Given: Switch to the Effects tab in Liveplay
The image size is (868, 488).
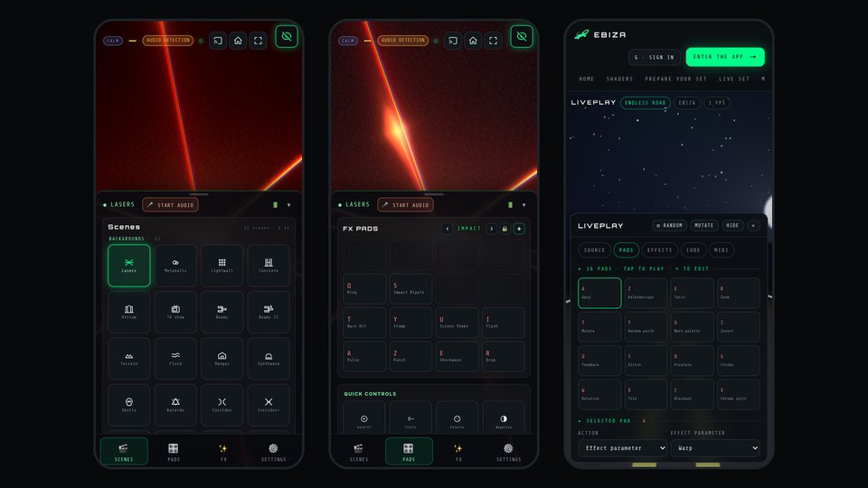Looking at the screenshot, I should [659, 250].
